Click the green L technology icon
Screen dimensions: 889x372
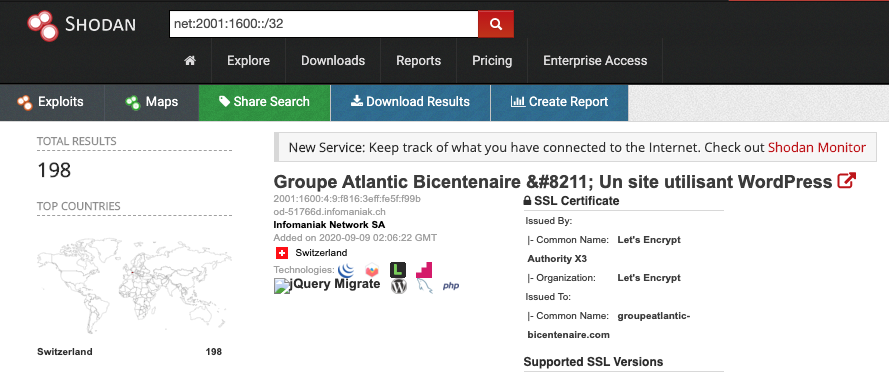[x=398, y=270]
